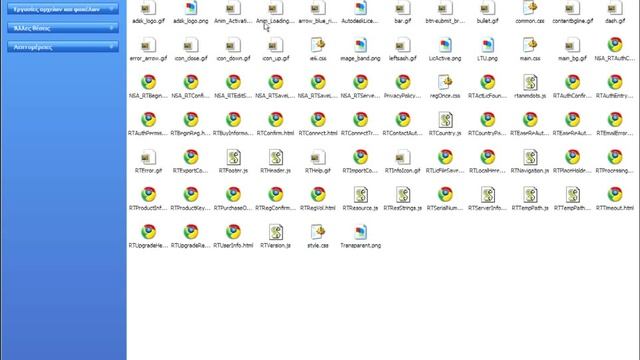This screenshot has width=640, height=360.
Task: Select the RTNavigation.js script file
Action: [x=530, y=157]
